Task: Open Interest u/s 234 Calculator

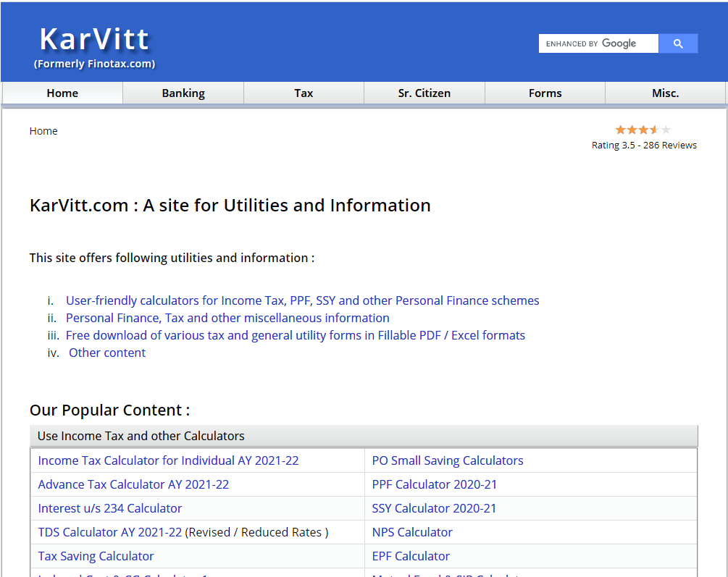Action: click(109, 508)
